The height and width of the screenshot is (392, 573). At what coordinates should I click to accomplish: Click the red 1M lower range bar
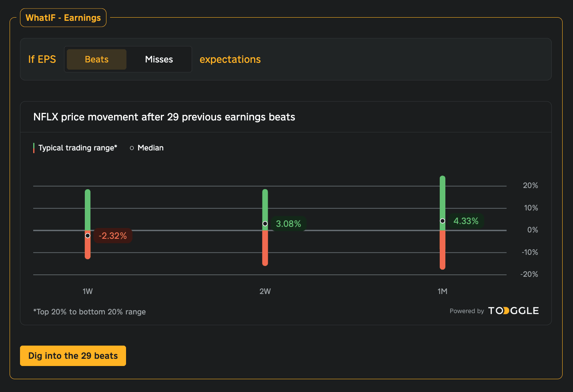443,250
